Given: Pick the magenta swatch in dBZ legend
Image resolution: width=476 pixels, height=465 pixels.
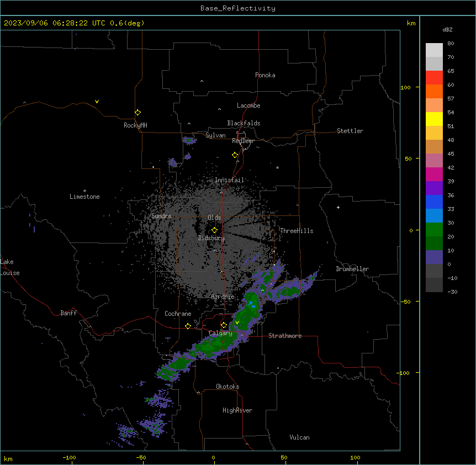Looking at the screenshot, I should 434,174.
